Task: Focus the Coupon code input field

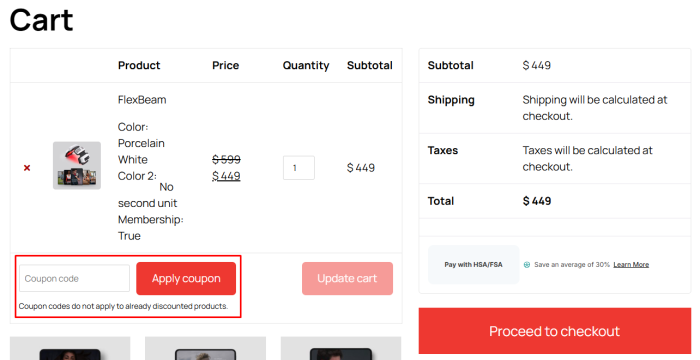Action: [x=74, y=278]
